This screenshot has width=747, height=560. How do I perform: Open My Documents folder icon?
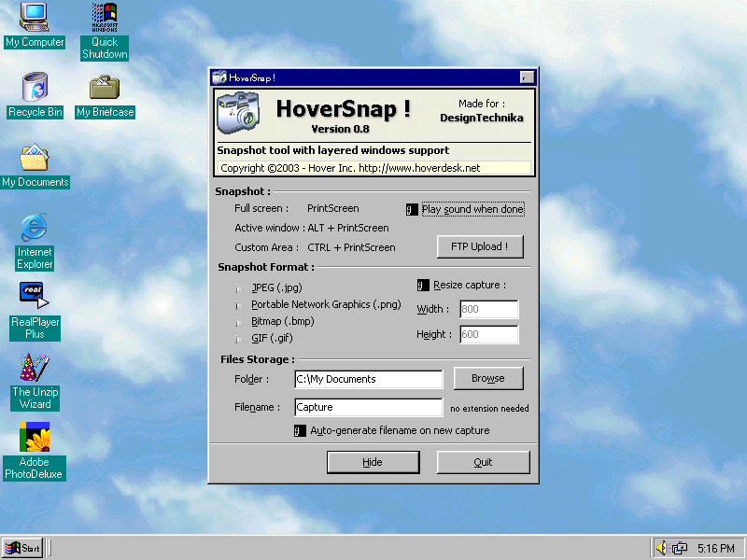pyautogui.click(x=35, y=166)
